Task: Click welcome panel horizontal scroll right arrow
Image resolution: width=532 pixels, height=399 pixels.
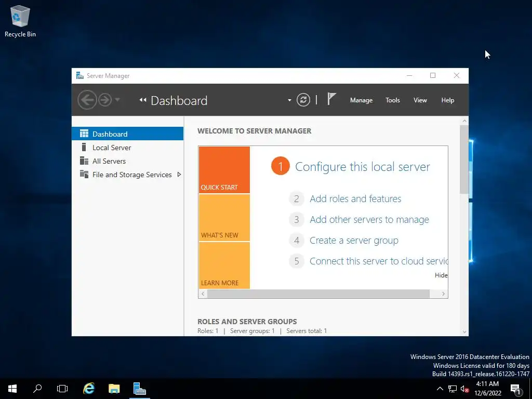Action: 443,294
